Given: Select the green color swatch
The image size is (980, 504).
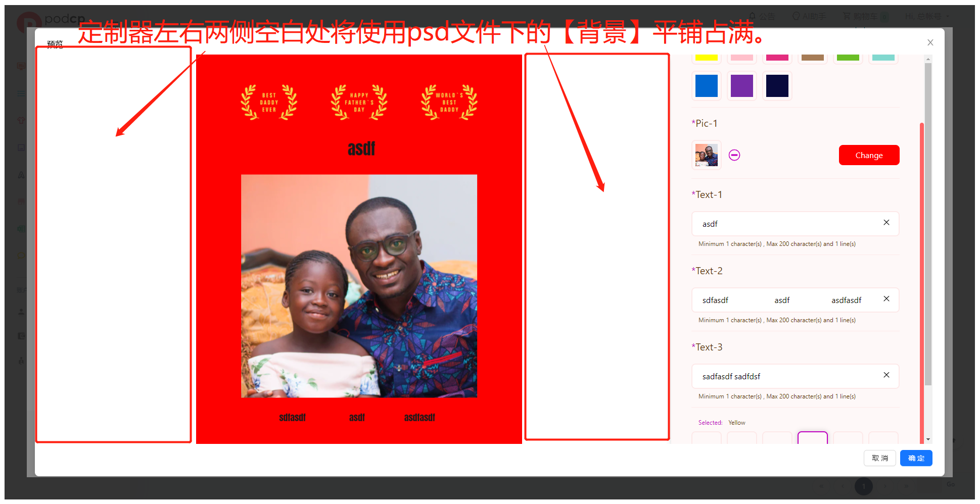Looking at the screenshot, I should click(848, 58).
